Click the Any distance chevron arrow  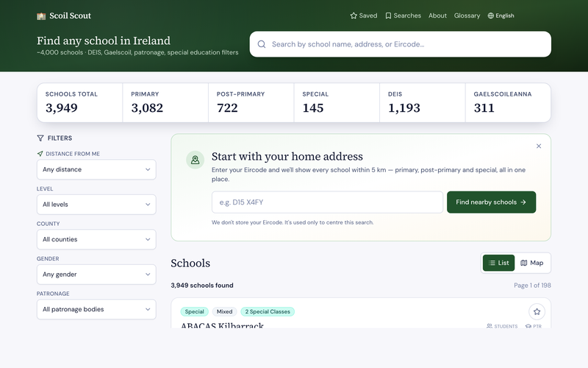[148, 169]
